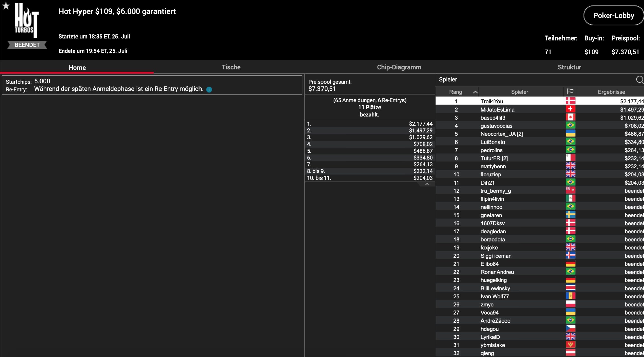Open the Chip-Diagramm tab
644x357 pixels.
(x=399, y=67)
